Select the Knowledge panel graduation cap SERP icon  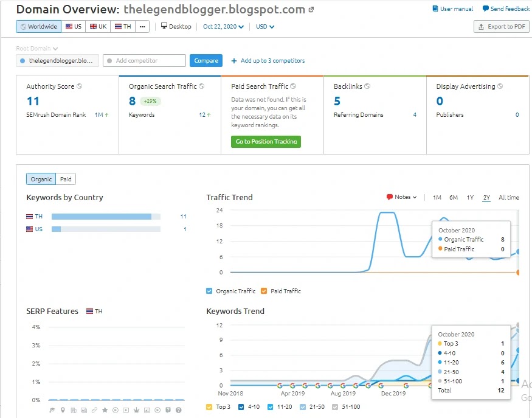[x=52, y=410]
